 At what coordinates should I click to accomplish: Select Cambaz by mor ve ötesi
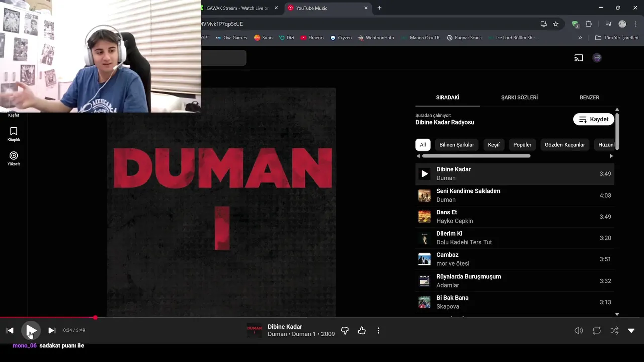[515, 259]
